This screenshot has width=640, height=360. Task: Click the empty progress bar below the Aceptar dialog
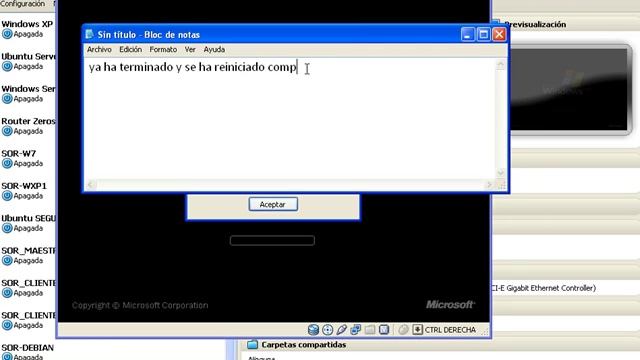click(x=272, y=240)
